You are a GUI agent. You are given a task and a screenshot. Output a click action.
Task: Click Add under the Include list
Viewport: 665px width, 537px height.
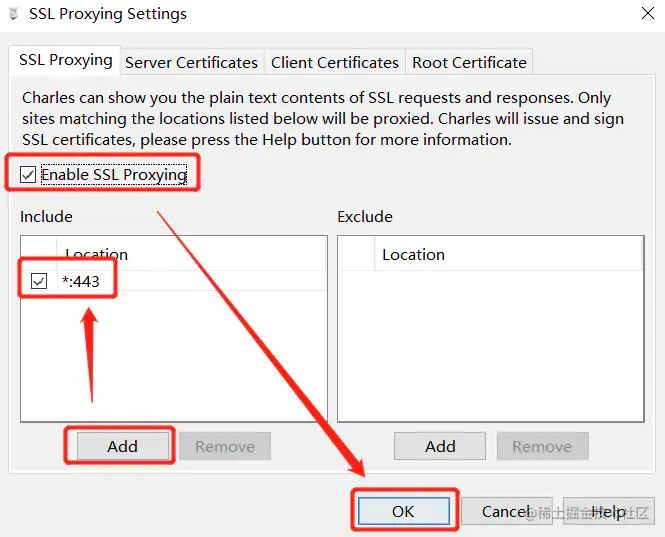123,446
